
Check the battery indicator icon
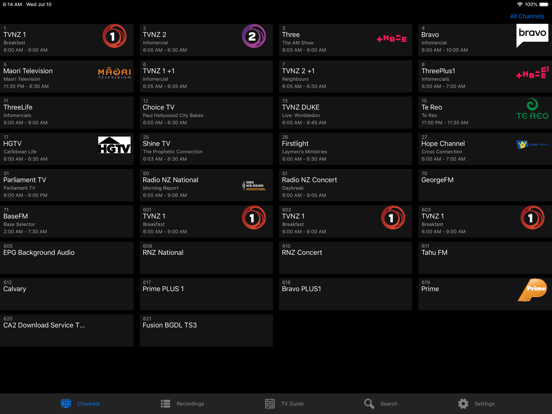544,4
